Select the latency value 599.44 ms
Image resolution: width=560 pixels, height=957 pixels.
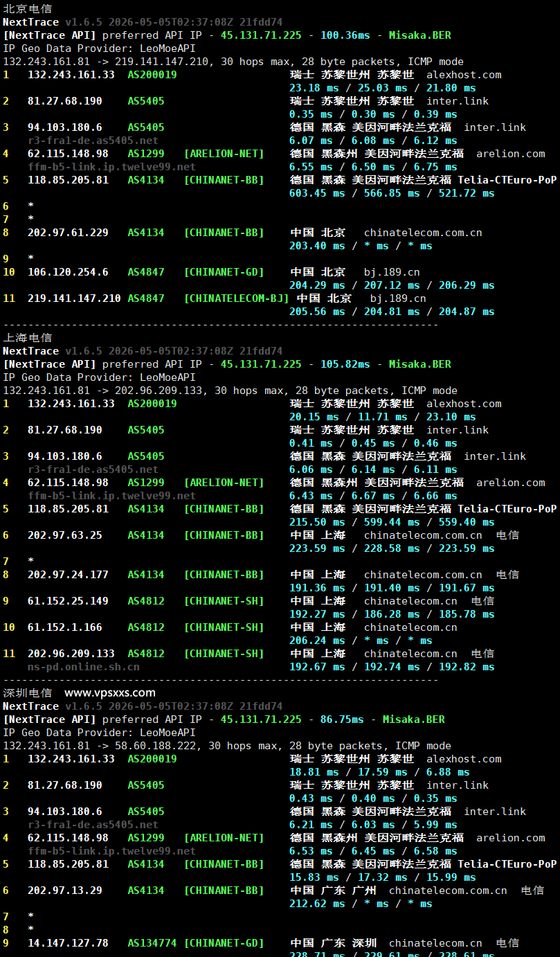[x=392, y=522]
